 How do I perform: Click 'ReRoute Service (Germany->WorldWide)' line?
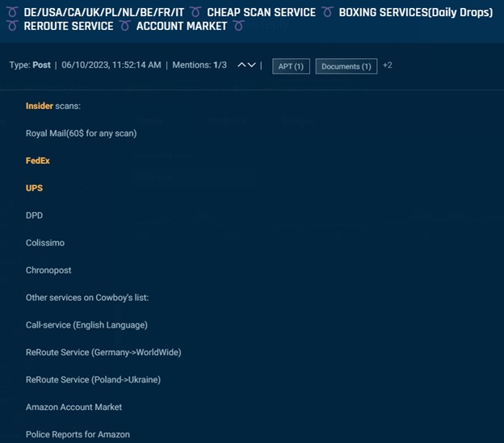[x=103, y=353]
